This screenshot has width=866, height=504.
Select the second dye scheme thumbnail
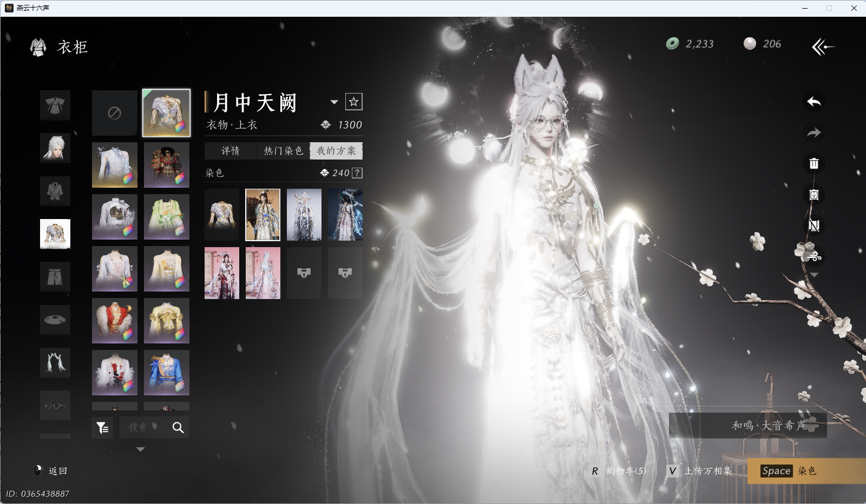(x=263, y=215)
